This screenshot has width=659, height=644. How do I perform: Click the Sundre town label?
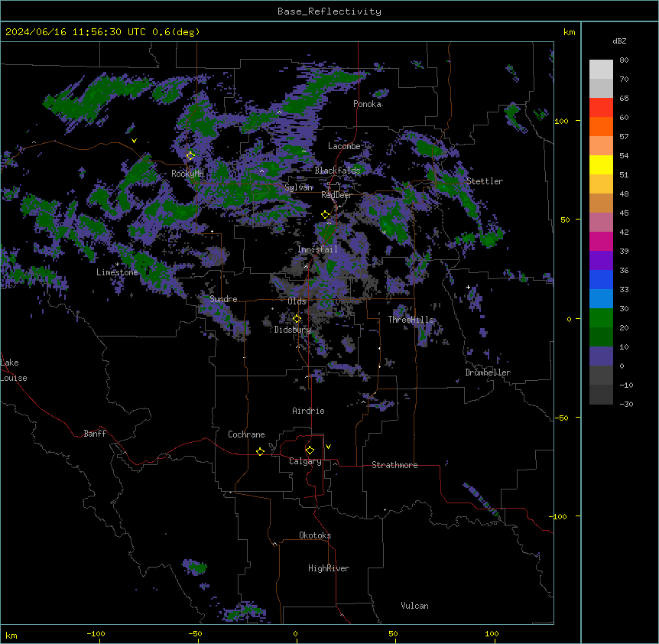tap(223, 299)
